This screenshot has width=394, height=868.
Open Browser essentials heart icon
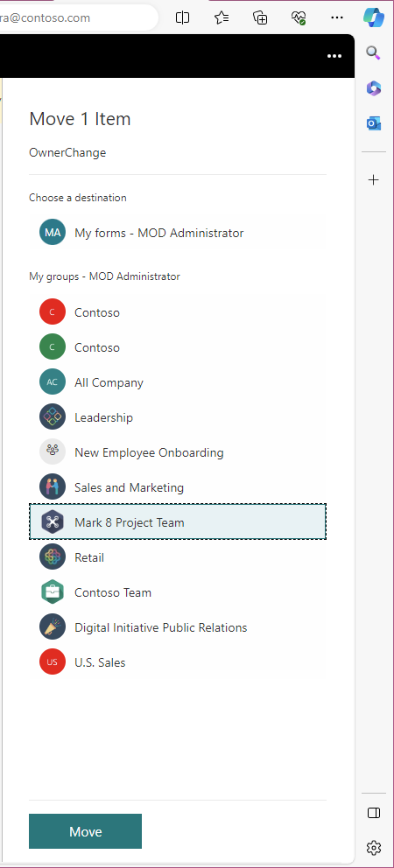[x=299, y=17]
